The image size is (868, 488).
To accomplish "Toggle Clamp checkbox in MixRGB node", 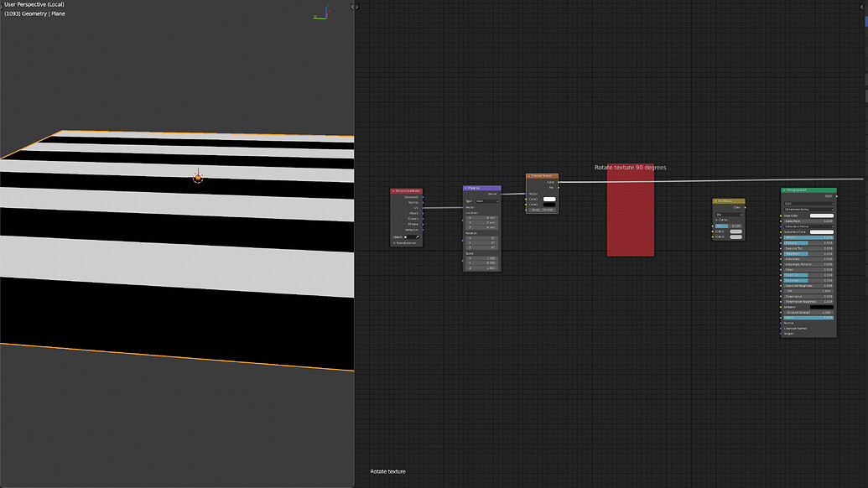I will click(716, 220).
